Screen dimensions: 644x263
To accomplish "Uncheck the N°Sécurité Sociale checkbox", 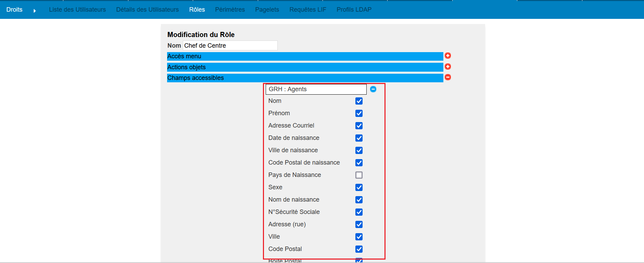I will pos(359,212).
